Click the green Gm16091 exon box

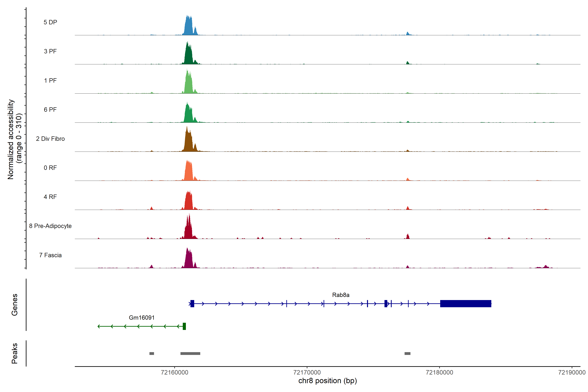184,326
